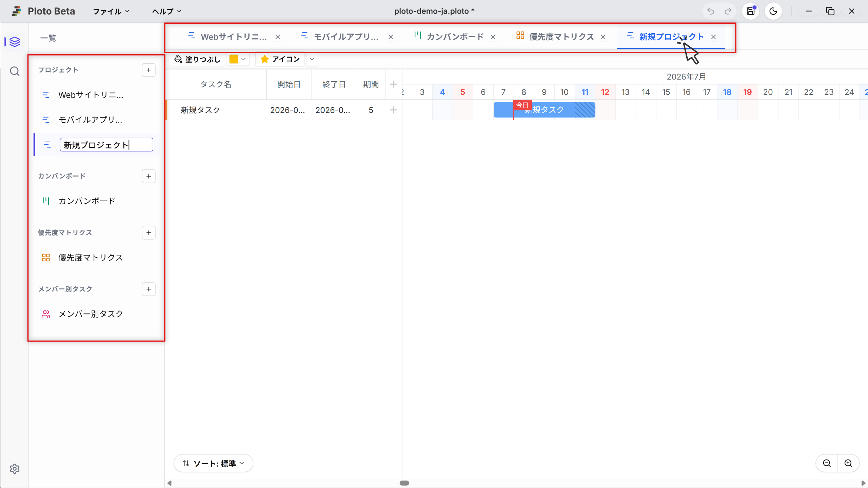Add a new project with plus
Image resolution: width=868 pixels, height=488 pixels.
point(149,70)
